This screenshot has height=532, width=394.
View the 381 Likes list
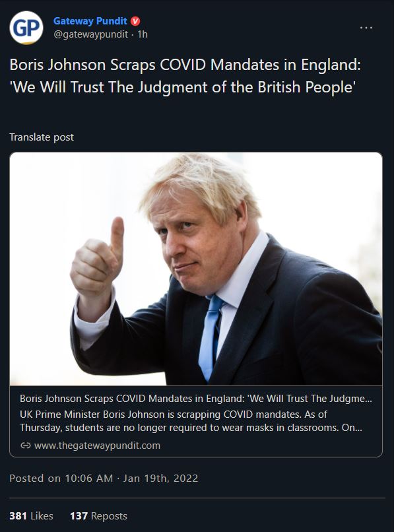31,515
